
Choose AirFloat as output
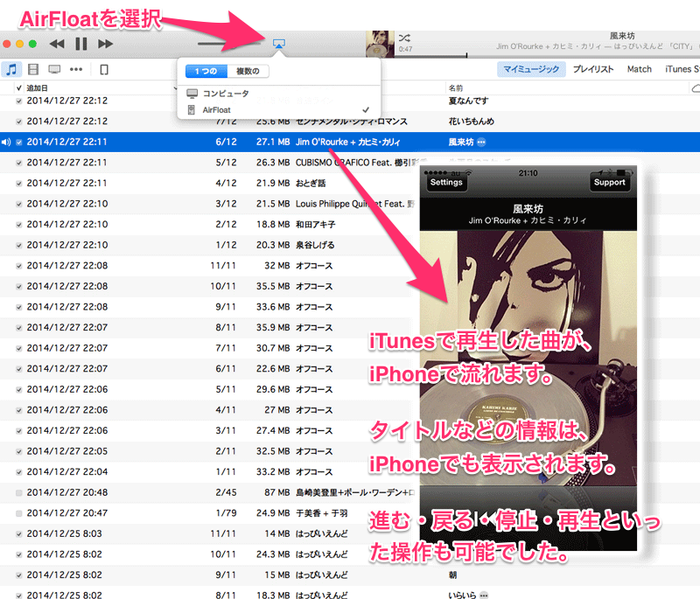(x=278, y=109)
